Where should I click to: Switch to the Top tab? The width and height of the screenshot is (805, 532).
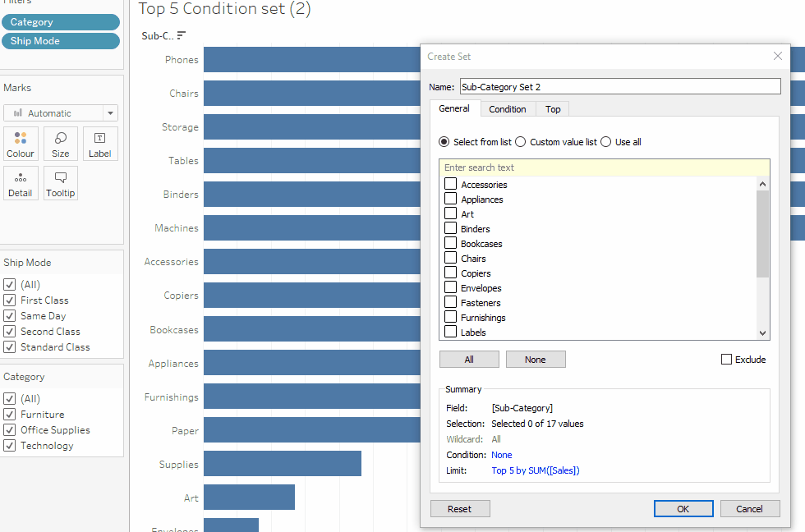[553, 109]
